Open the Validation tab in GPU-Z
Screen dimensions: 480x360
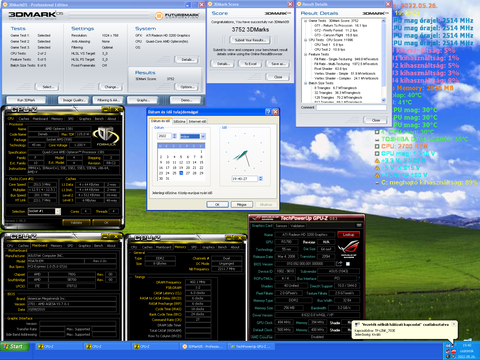tap(298, 226)
